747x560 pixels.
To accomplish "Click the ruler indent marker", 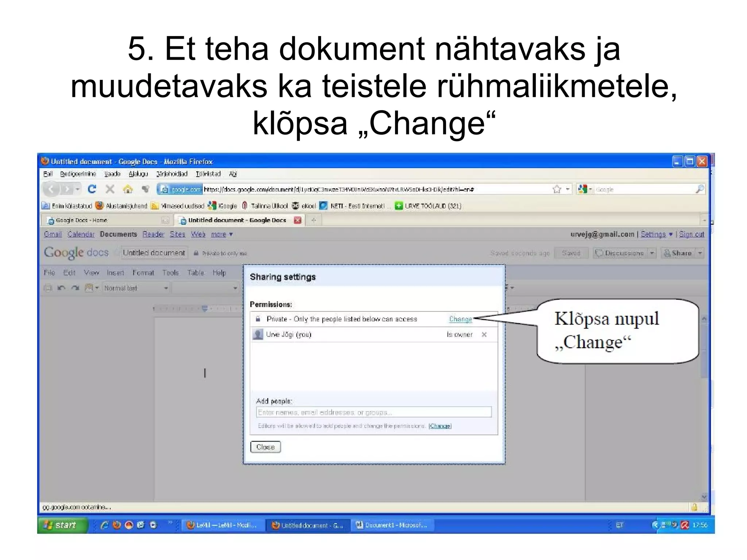I will point(205,309).
